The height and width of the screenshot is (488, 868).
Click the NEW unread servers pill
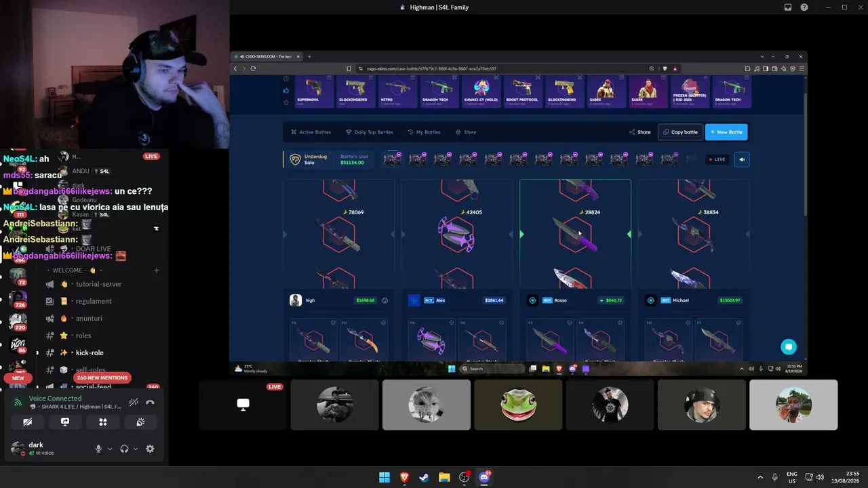pyautogui.click(x=18, y=378)
